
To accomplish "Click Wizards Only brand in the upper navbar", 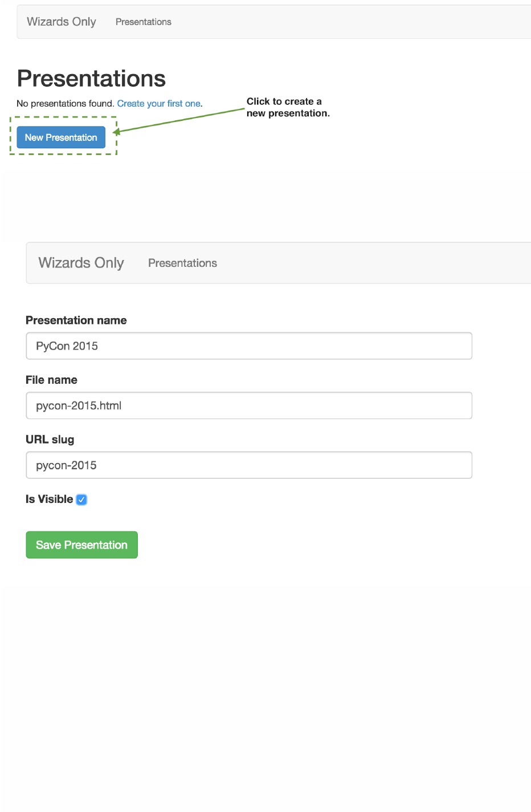I will click(x=62, y=22).
